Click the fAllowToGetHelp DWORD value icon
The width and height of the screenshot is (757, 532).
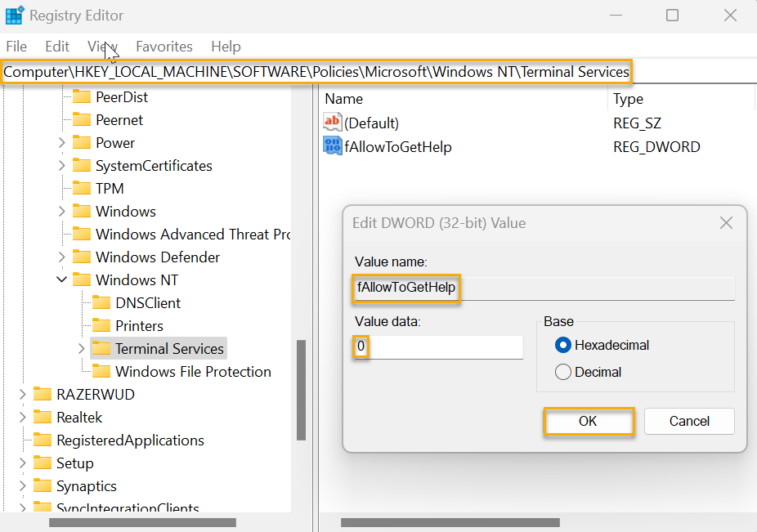tap(331, 146)
